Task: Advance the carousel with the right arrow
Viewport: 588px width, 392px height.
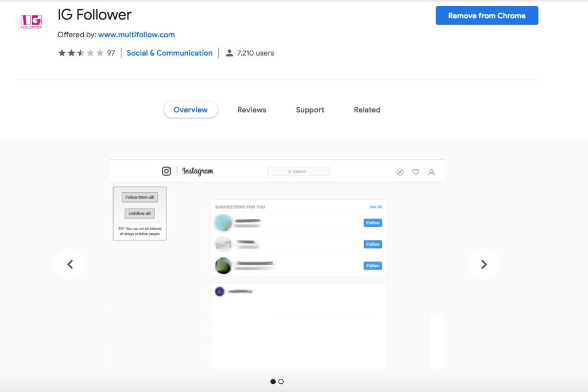Action: point(484,264)
